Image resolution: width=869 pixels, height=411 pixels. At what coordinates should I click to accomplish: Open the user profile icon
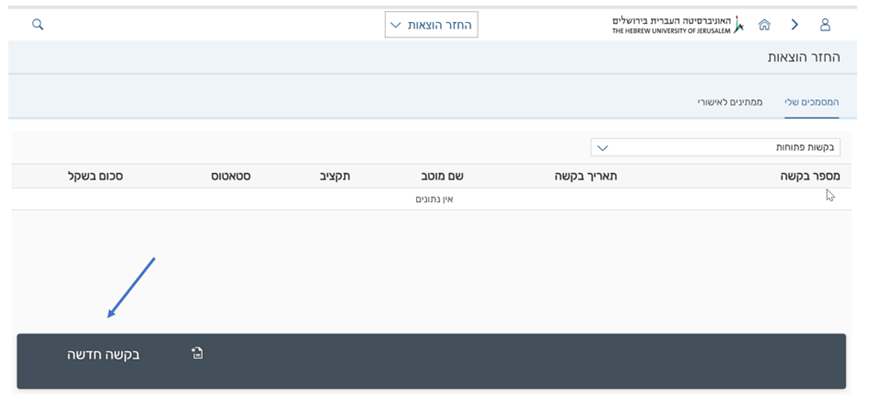(825, 24)
